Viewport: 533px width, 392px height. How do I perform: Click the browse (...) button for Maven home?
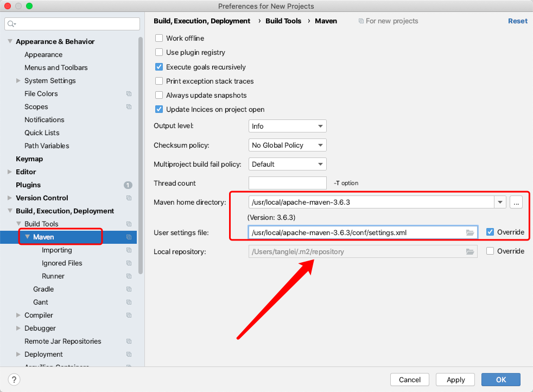[x=516, y=203]
